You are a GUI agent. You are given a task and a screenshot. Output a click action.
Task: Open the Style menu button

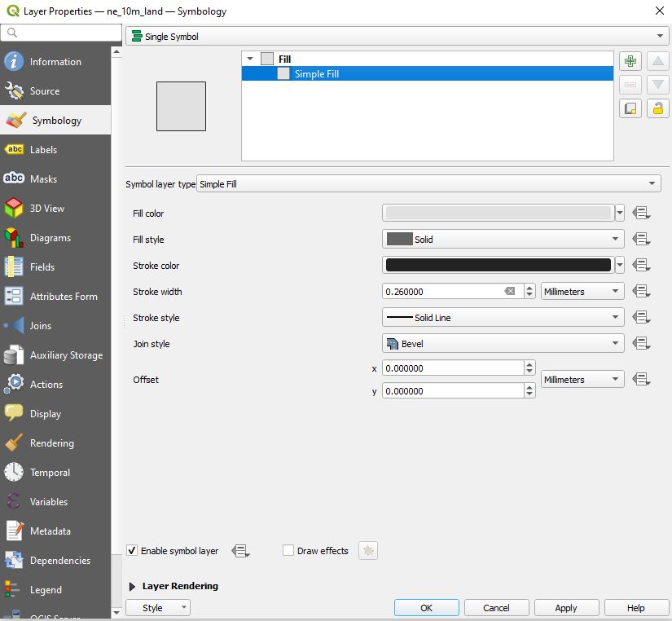158,608
